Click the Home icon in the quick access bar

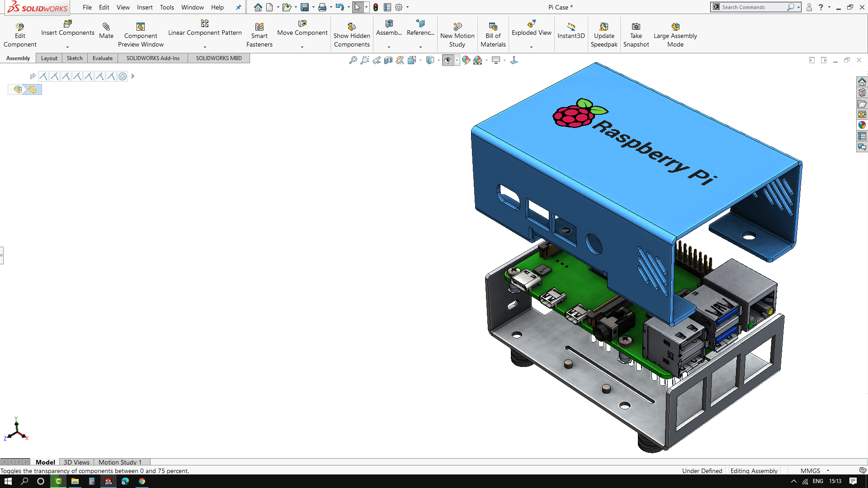258,7
